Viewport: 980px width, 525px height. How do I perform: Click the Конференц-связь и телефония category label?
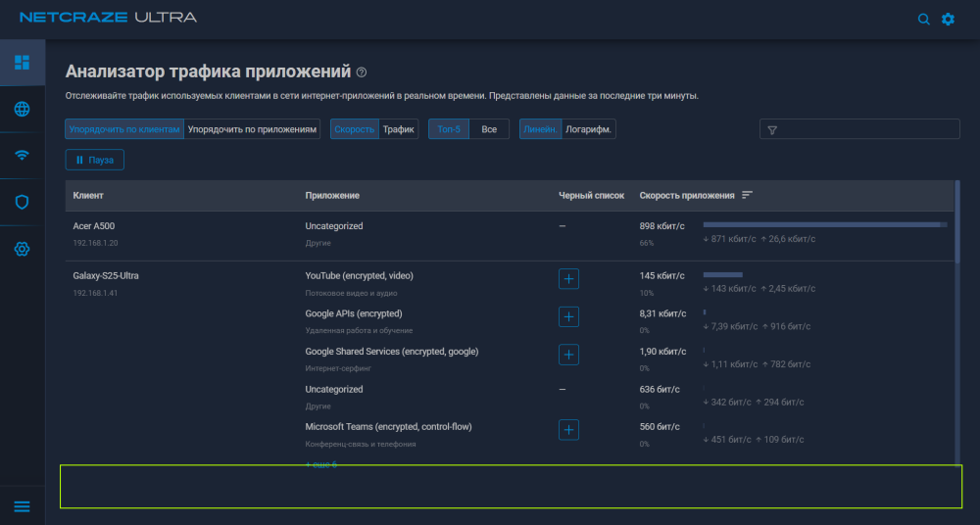[x=361, y=444]
